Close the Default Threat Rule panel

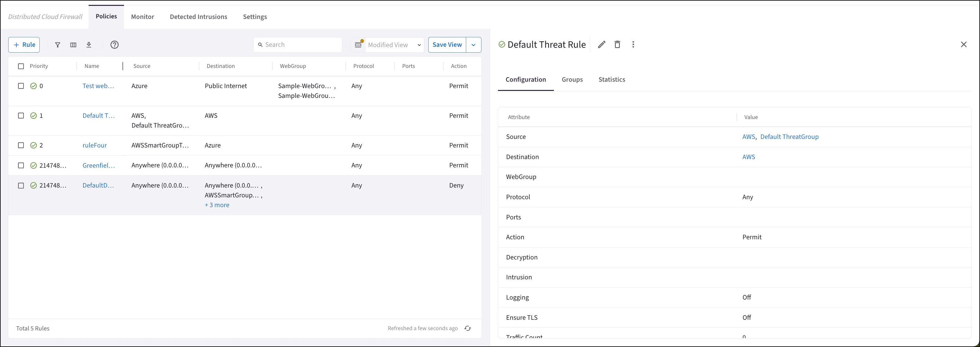point(963,45)
